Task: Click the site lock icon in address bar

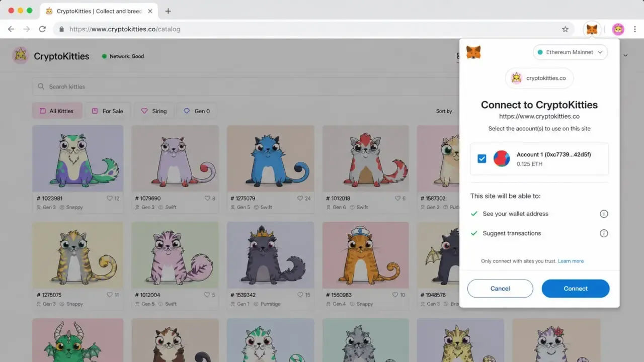Action: [61, 29]
